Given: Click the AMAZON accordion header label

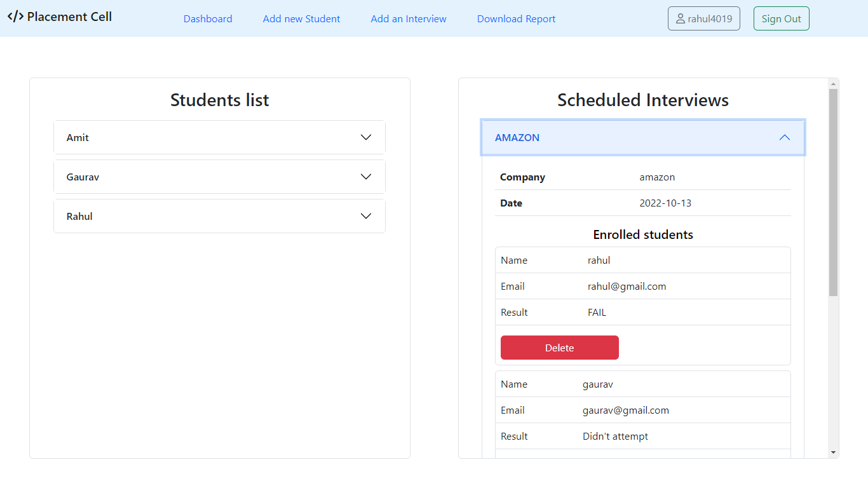Looking at the screenshot, I should [517, 137].
